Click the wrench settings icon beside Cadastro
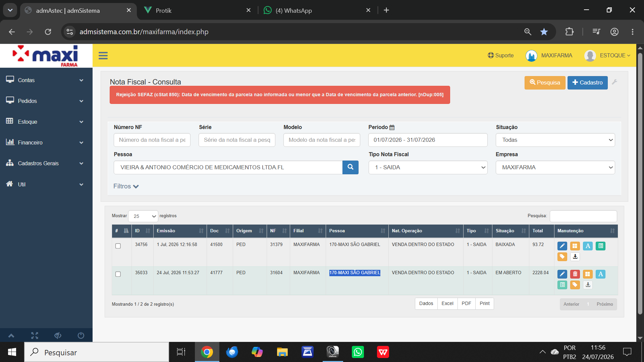 point(614,82)
